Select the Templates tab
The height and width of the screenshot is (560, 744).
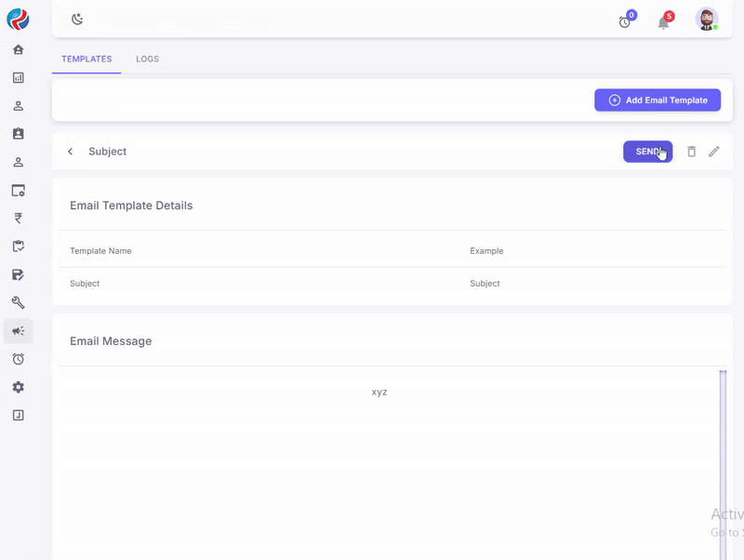(x=86, y=60)
